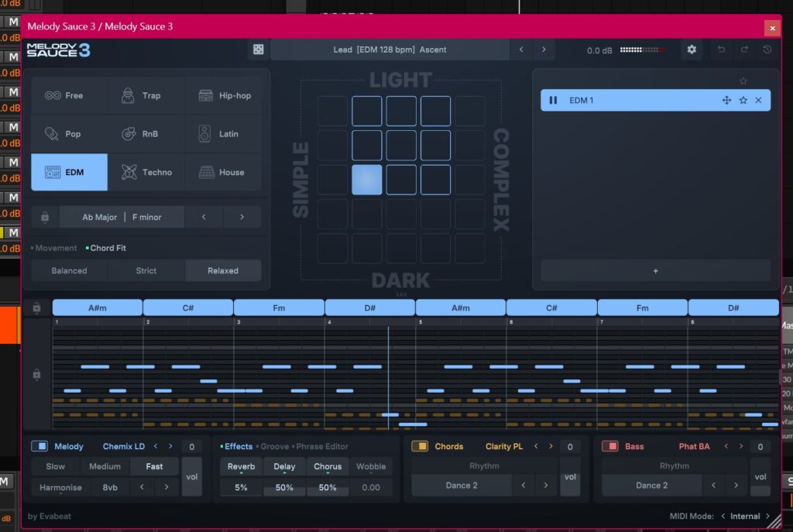Remove EDM 1 with the X icon
The height and width of the screenshot is (532, 793).
click(758, 101)
